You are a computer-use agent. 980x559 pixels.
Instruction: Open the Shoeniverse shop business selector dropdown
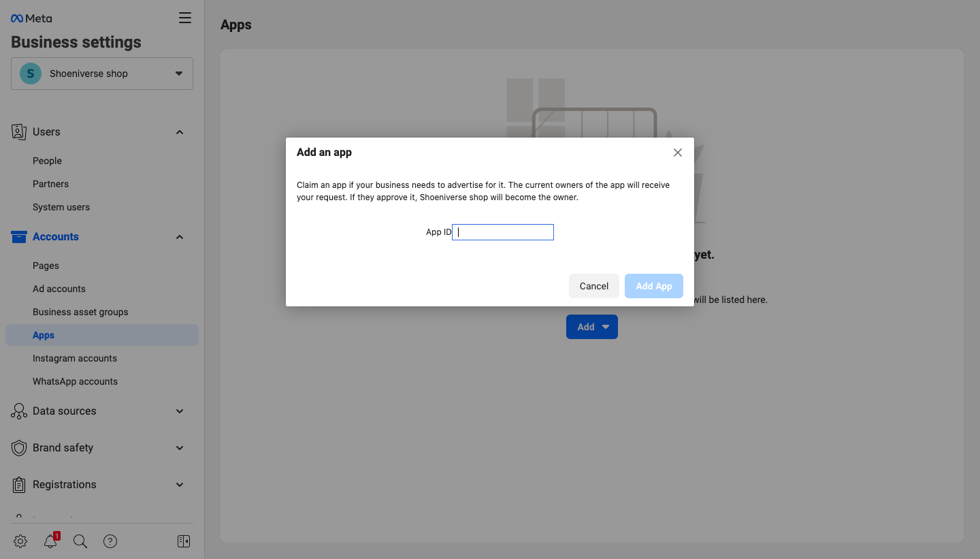(x=102, y=74)
